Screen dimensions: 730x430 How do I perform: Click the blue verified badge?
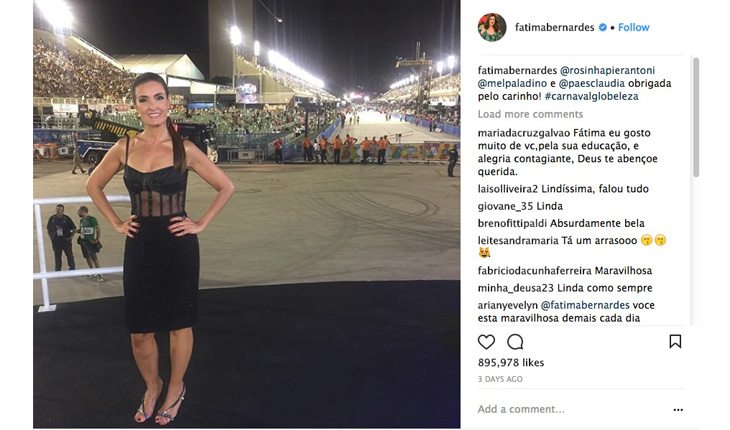pos(602,27)
